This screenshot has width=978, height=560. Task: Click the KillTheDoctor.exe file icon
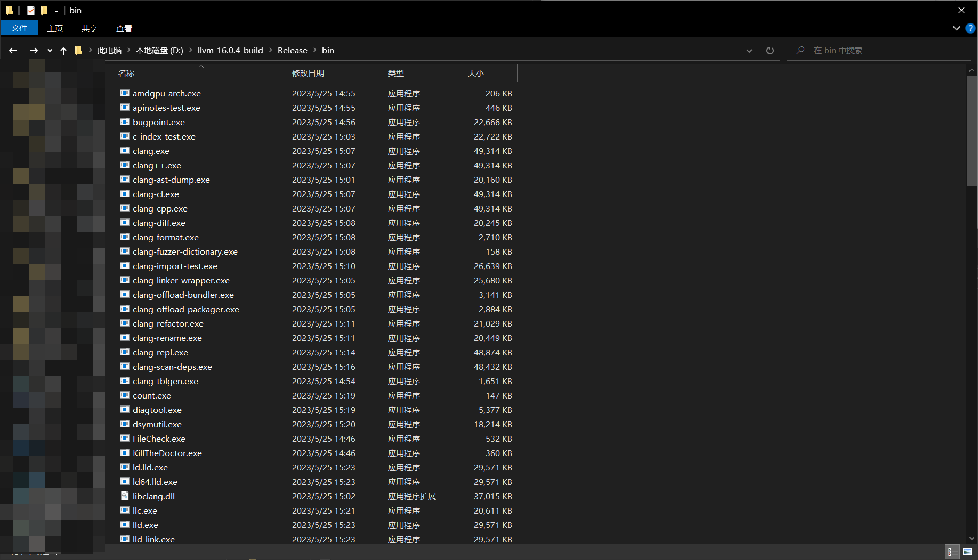(x=125, y=453)
